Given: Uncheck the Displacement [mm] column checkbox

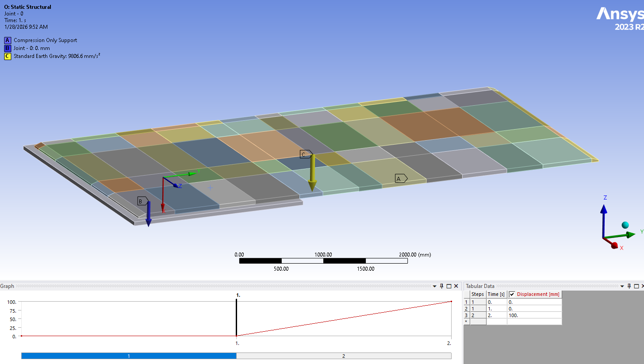Looking at the screenshot, I should pos(512,294).
